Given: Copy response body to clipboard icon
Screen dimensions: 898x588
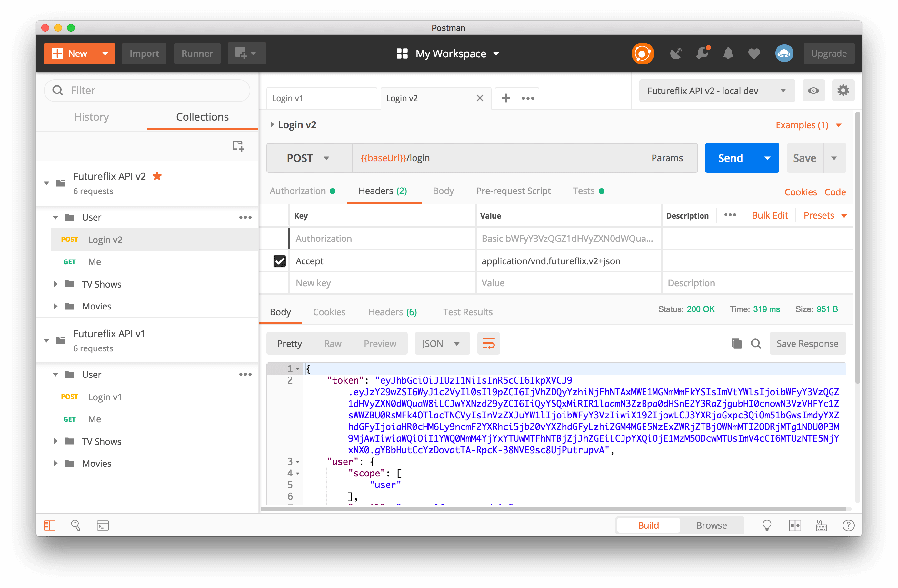Looking at the screenshot, I should (736, 344).
